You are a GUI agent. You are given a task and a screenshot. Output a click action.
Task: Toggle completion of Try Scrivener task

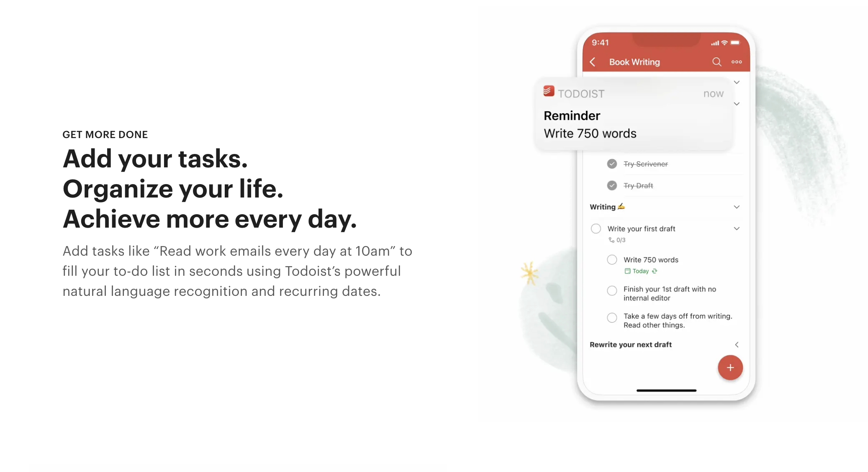[611, 163]
